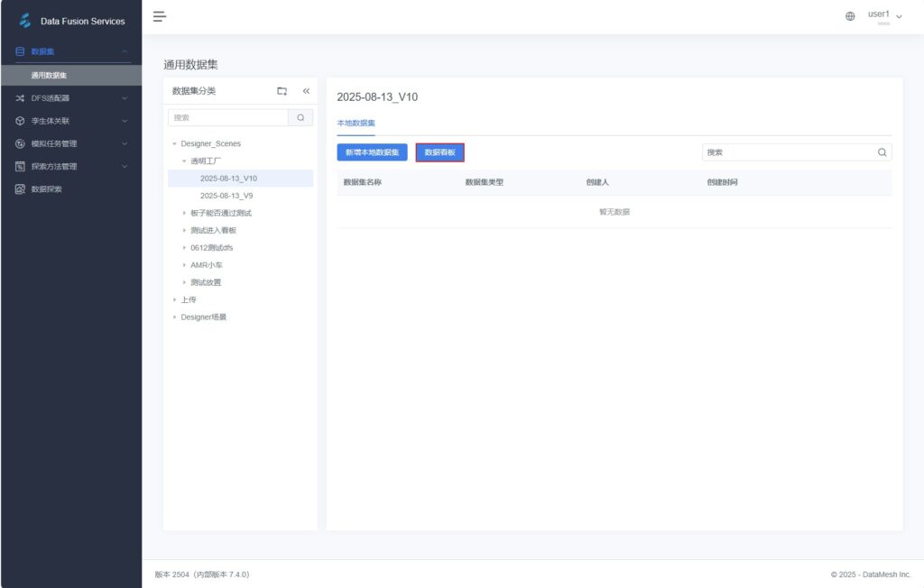
Task: Collapse the Designer_Scenes tree arrow
Action: click(x=174, y=143)
